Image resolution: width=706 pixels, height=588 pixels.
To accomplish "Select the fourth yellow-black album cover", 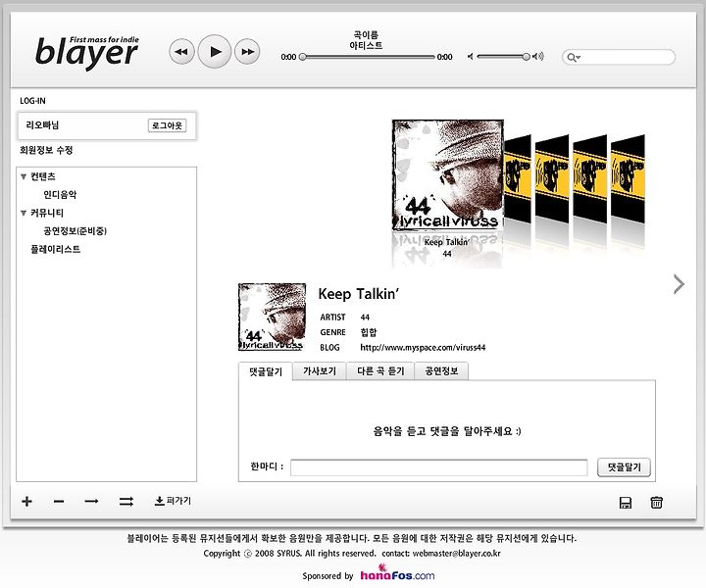I will [x=628, y=179].
